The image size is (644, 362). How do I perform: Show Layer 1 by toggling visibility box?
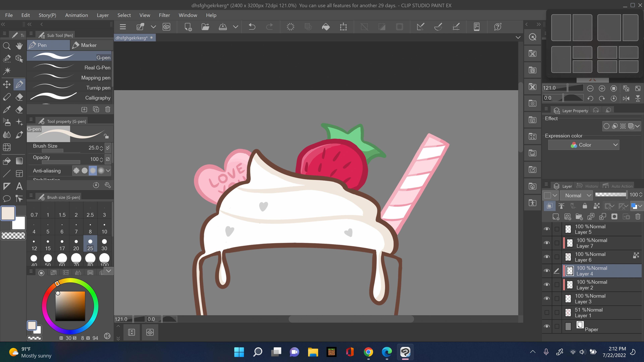(547, 313)
